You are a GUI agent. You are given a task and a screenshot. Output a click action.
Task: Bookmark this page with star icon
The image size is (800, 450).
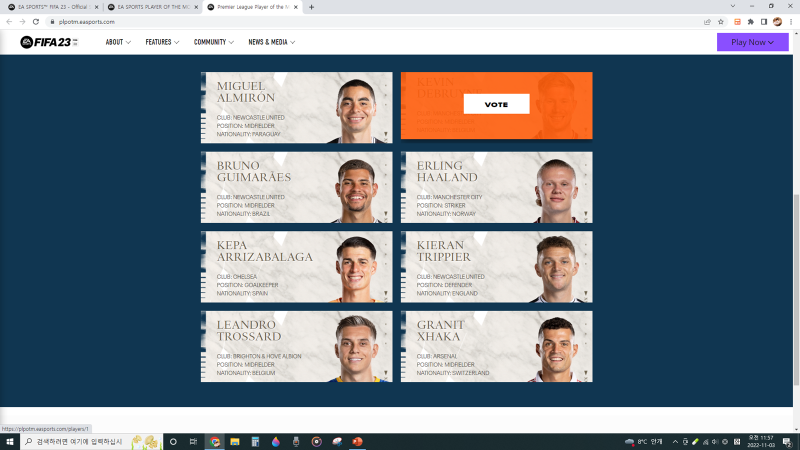point(721,22)
